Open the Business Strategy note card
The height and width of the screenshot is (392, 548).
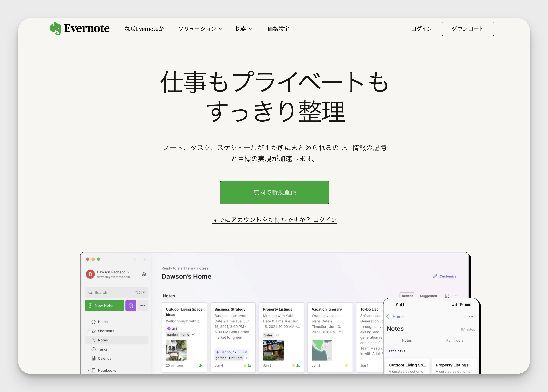click(x=233, y=337)
